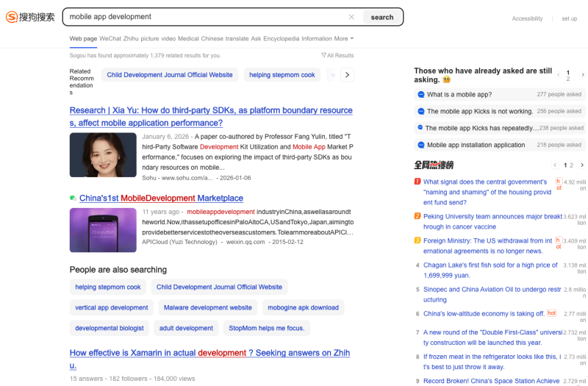Switch to the Medical tab
The image size is (588, 386).
coord(188,39)
